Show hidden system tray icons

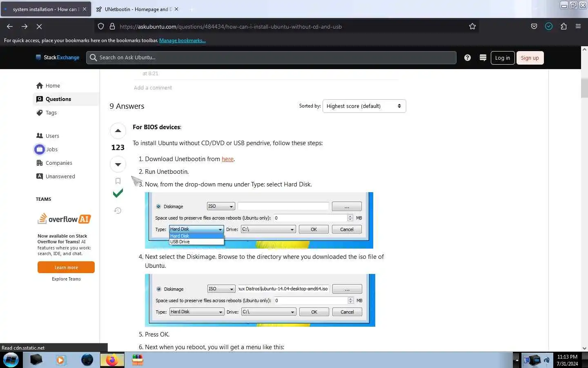coord(517,360)
